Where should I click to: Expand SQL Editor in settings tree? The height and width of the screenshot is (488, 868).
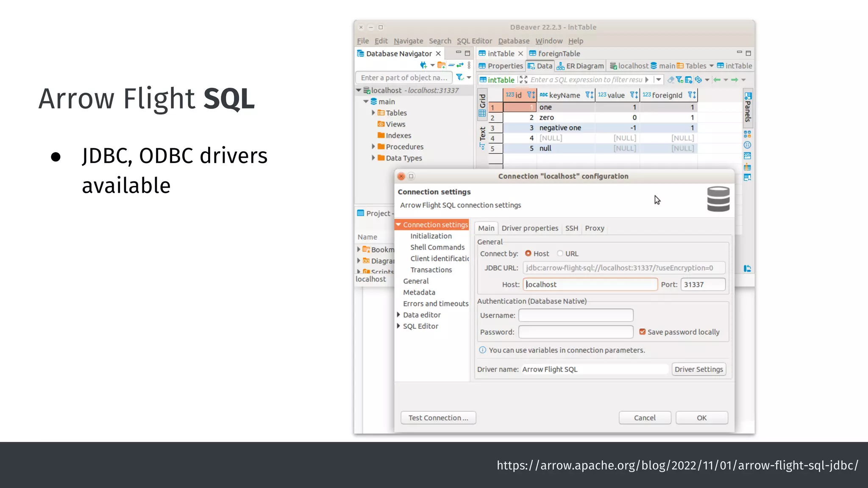click(398, 326)
